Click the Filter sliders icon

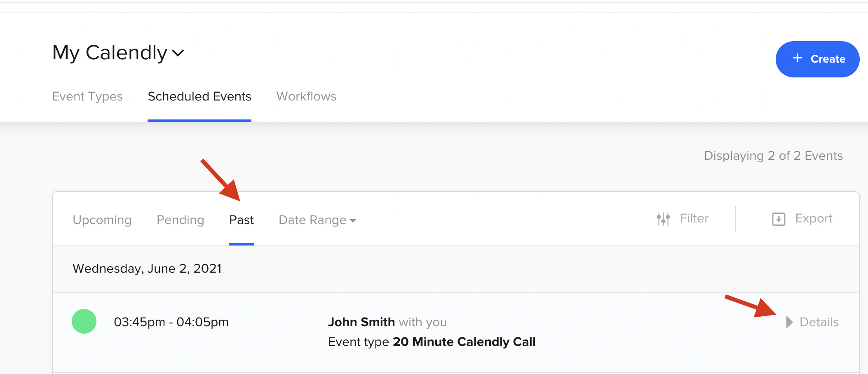[x=663, y=219]
